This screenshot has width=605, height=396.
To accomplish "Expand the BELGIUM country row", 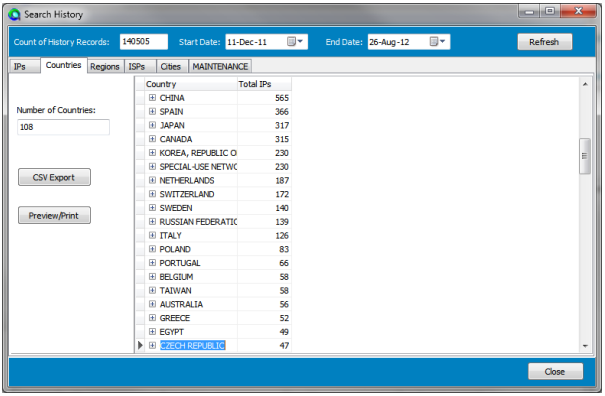I will (152, 277).
